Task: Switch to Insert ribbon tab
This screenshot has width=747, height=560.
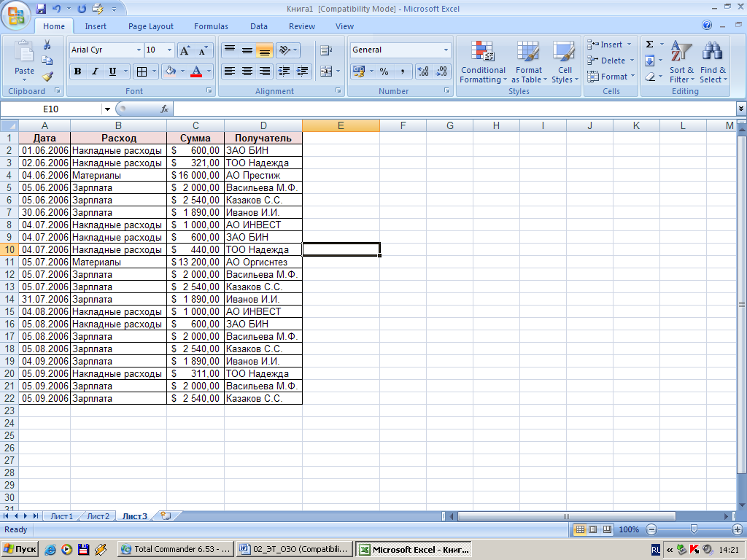Action: click(x=96, y=27)
